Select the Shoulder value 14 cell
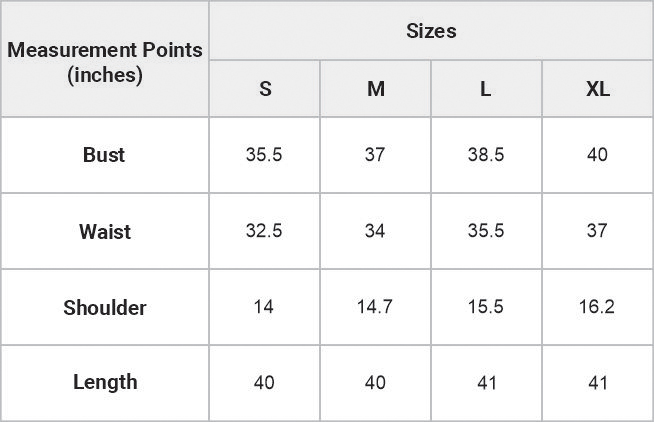 coord(264,307)
